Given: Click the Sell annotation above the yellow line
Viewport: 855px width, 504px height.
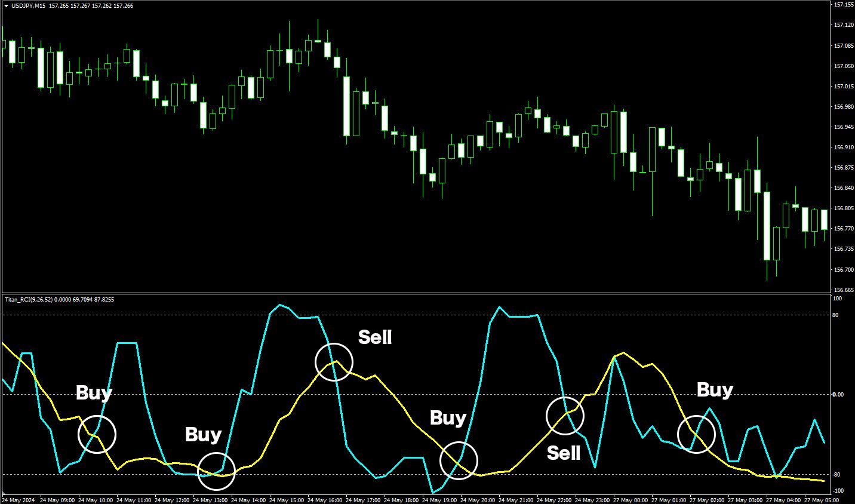Looking at the screenshot, I should coord(375,337).
